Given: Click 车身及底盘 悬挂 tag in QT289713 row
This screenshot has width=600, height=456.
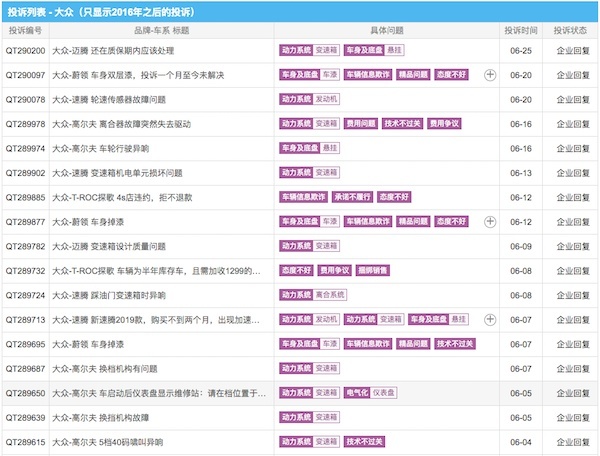Looking at the screenshot, I should 439,319.
